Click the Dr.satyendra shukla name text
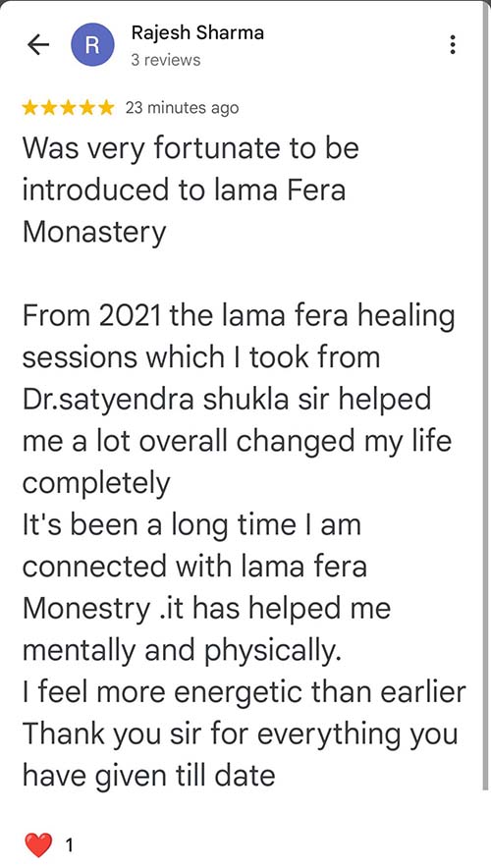The height and width of the screenshot is (868, 491). tap(155, 400)
